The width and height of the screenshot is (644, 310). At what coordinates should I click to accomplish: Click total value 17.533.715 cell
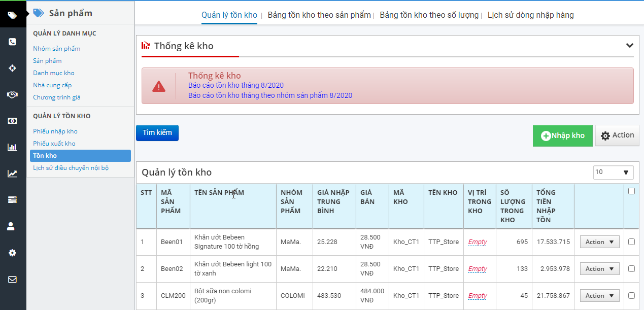553,242
